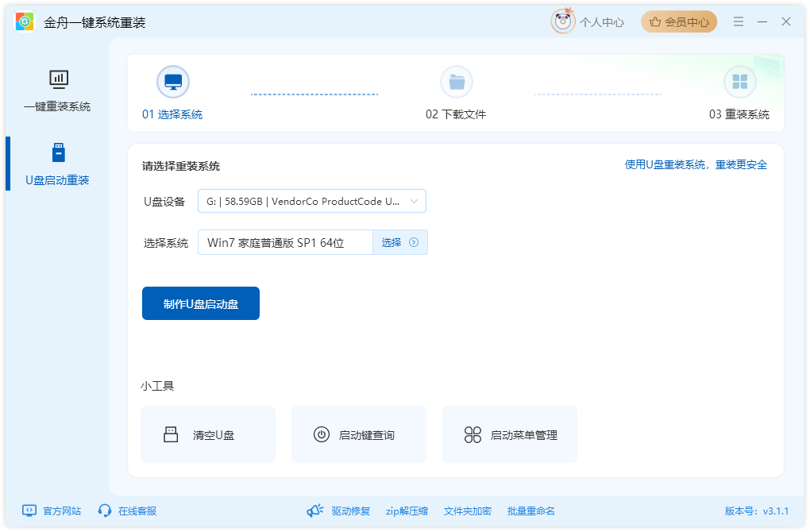
Task: Open the 清空U盘 tool
Action: coord(208,434)
